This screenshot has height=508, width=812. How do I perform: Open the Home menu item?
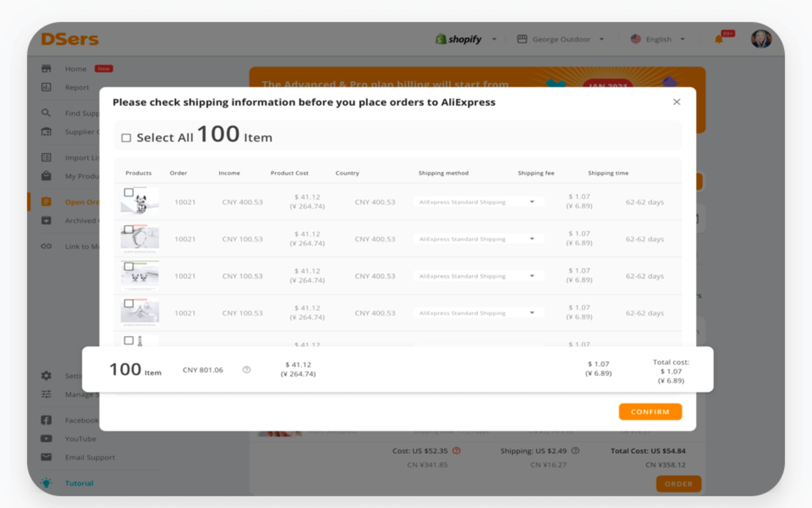coord(76,69)
